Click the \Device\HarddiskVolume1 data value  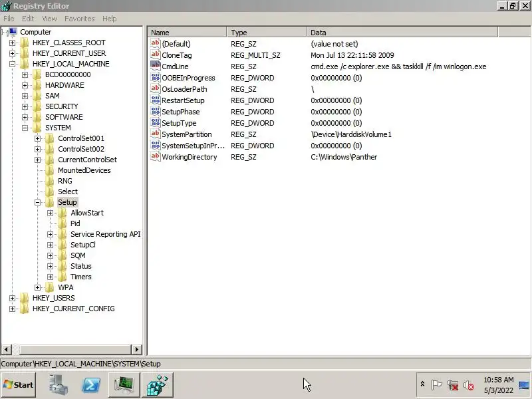click(351, 134)
